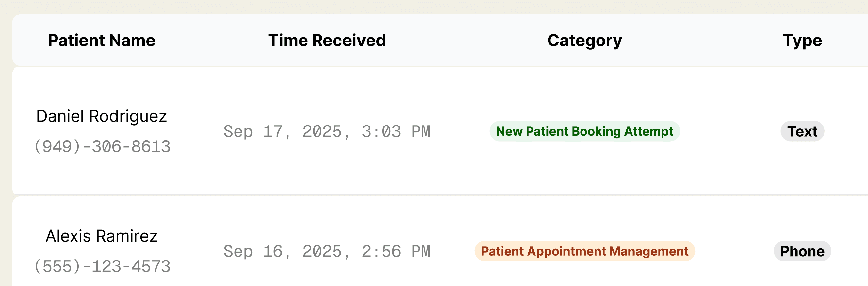Click the Time Received column header
The height and width of the screenshot is (286, 868).
point(326,41)
